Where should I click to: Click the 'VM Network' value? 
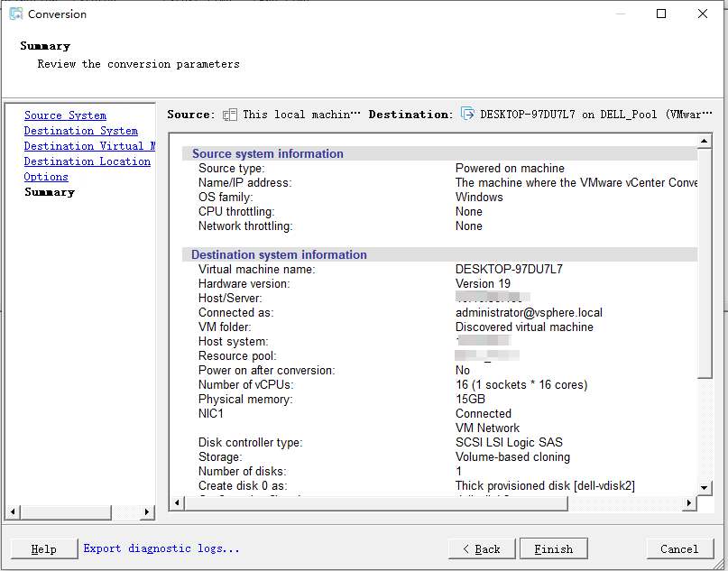(x=487, y=428)
